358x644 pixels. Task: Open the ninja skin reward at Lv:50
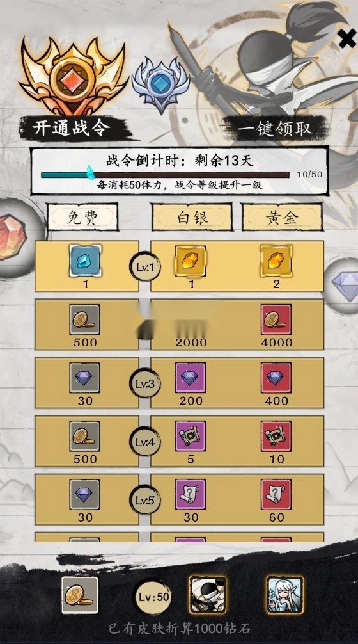(x=208, y=595)
